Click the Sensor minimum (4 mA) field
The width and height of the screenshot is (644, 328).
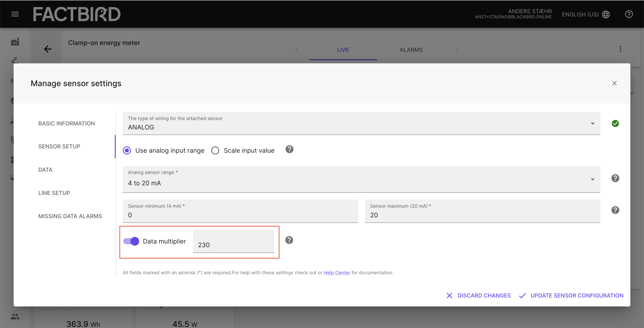(x=240, y=211)
